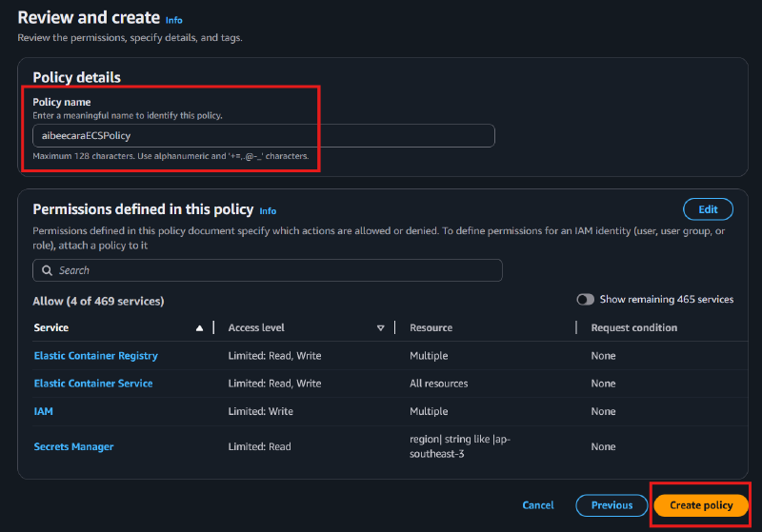Click the Request condition column header
Screen dimensions: 762x532
click(633, 327)
